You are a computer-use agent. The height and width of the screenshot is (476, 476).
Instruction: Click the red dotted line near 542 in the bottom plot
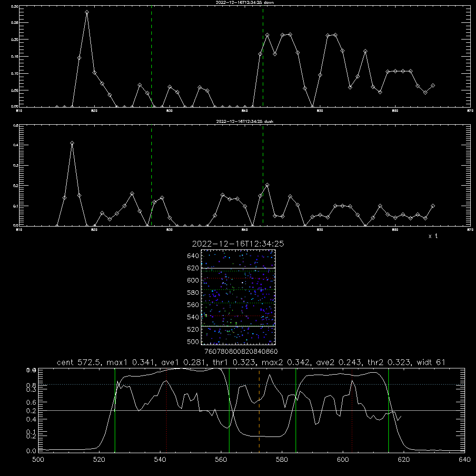coord(166,411)
